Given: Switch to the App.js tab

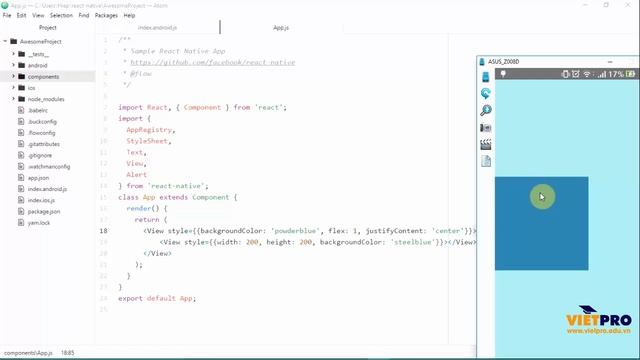Looking at the screenshot, I should tap(281, 28).
